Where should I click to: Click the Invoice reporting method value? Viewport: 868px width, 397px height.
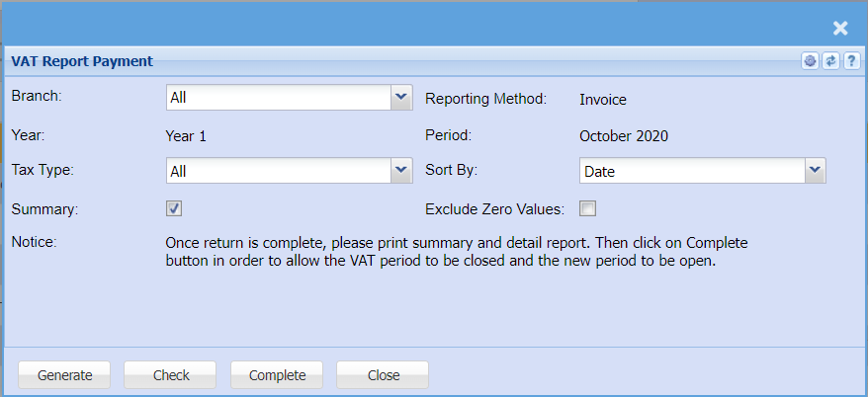603,99
